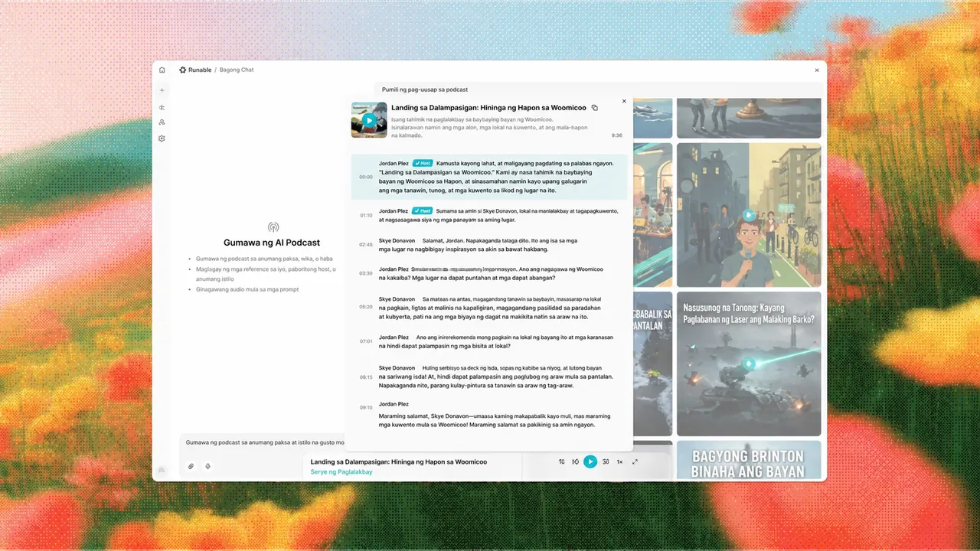This screenshot has width=980, height=551.
Task: Click the Serye ng Paglalakbay link
Action: [341, 472]
